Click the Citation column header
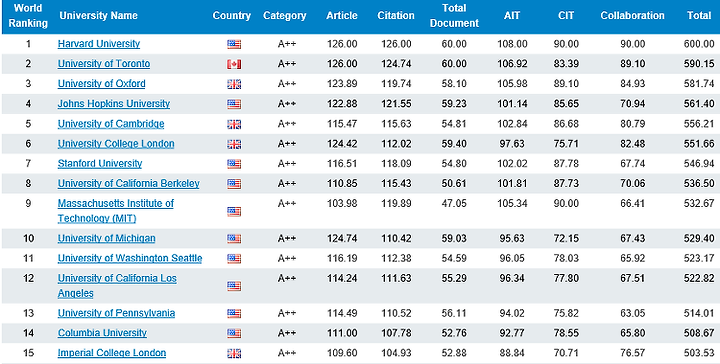This screenshot has height=364, width=720. click(396, 16)
